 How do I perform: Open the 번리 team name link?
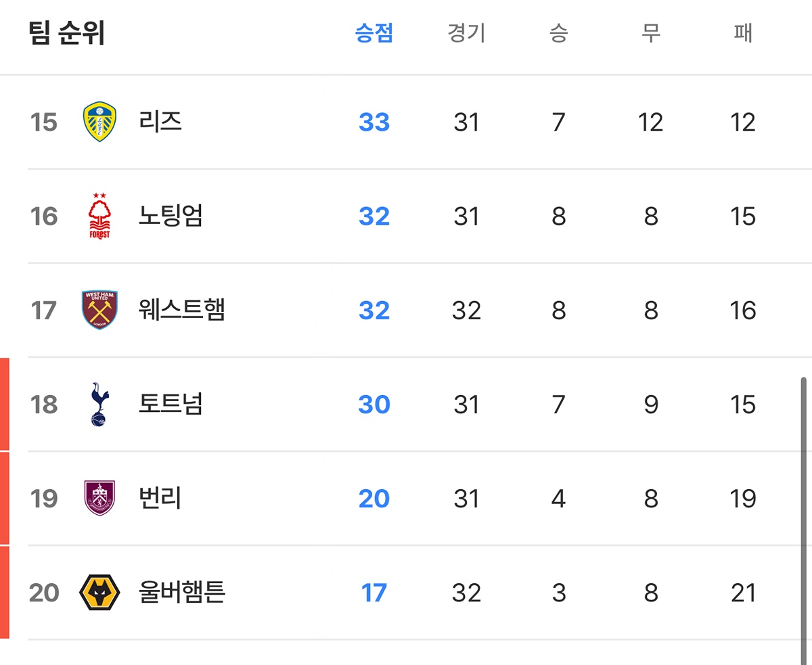(x=160, y=498)
